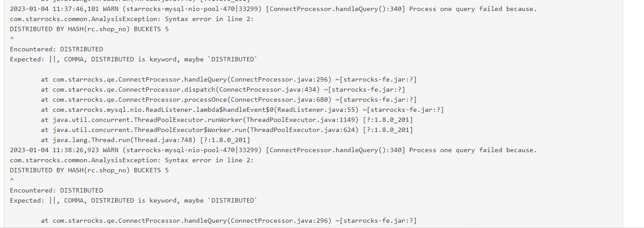Click Encountered: DISTRIBUTED in the 11:38:26 entry

56,190
